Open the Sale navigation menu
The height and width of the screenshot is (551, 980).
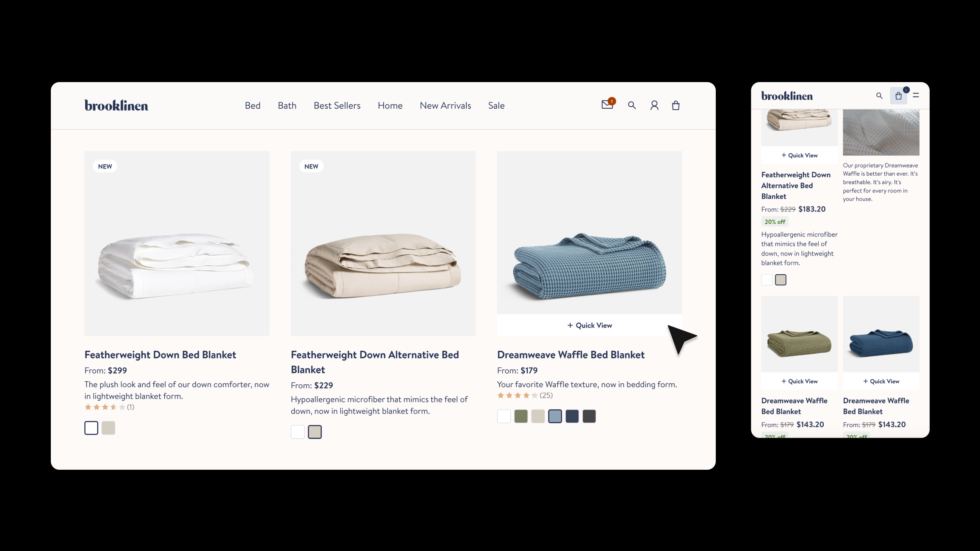[496, 105]
